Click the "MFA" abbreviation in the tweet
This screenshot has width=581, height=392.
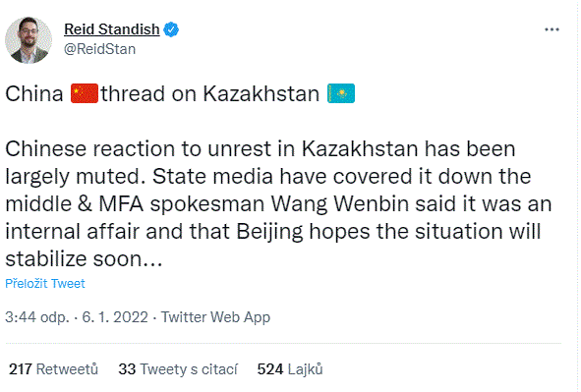(x=121, y=204)
